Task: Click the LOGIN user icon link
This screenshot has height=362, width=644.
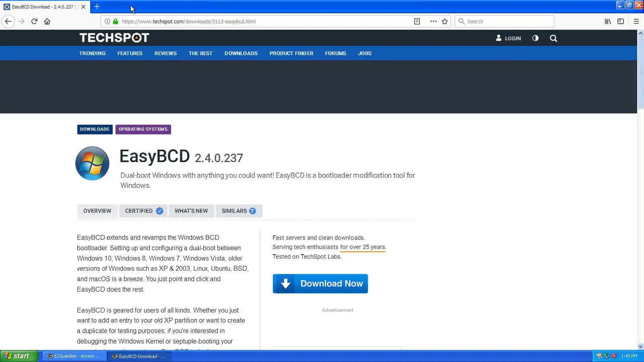Action: tap(508, 38)
